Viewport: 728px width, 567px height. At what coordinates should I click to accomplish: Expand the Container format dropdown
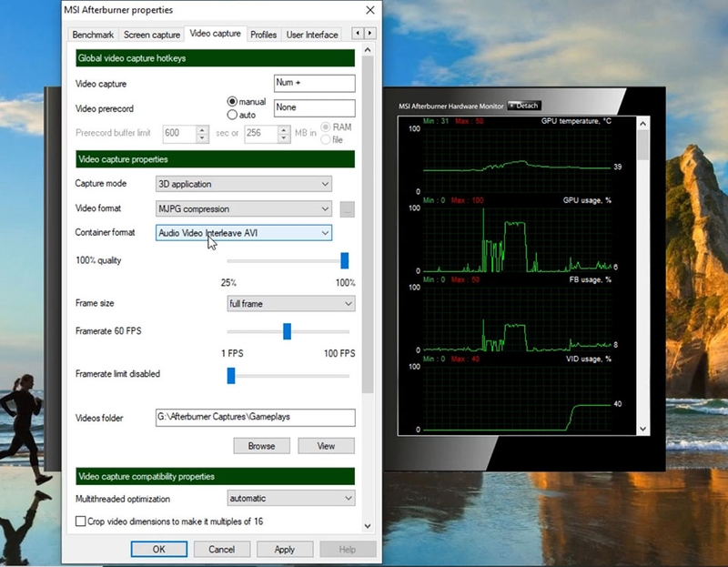(x=244, y=233)
